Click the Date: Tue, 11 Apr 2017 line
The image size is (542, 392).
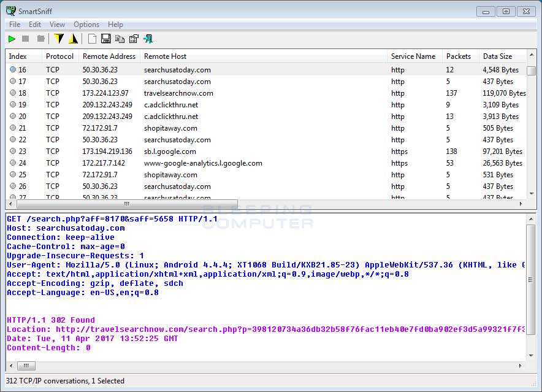(93, 339)
